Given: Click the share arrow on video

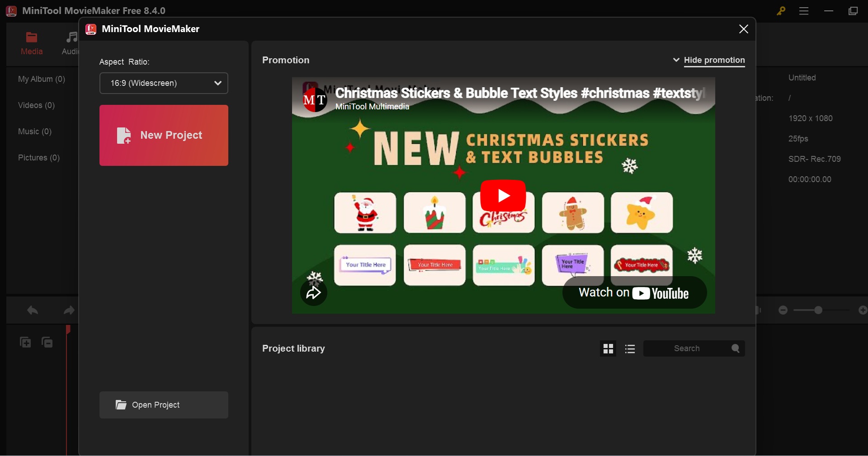Looking at the screenshot, I should 314,294.
